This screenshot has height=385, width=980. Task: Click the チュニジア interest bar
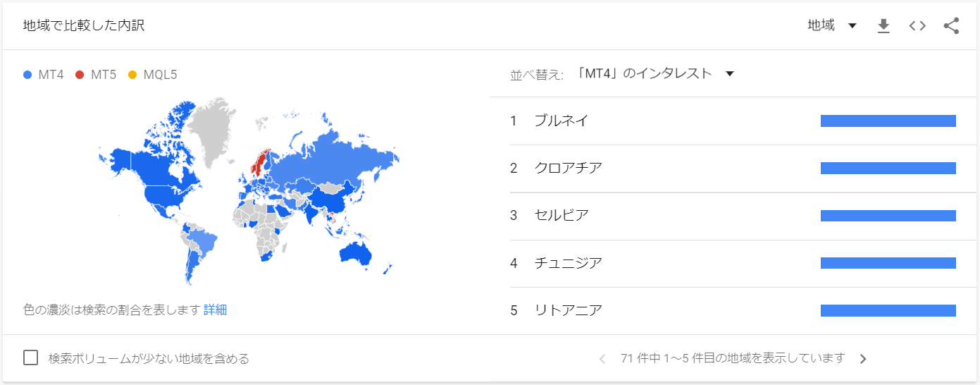888,263
